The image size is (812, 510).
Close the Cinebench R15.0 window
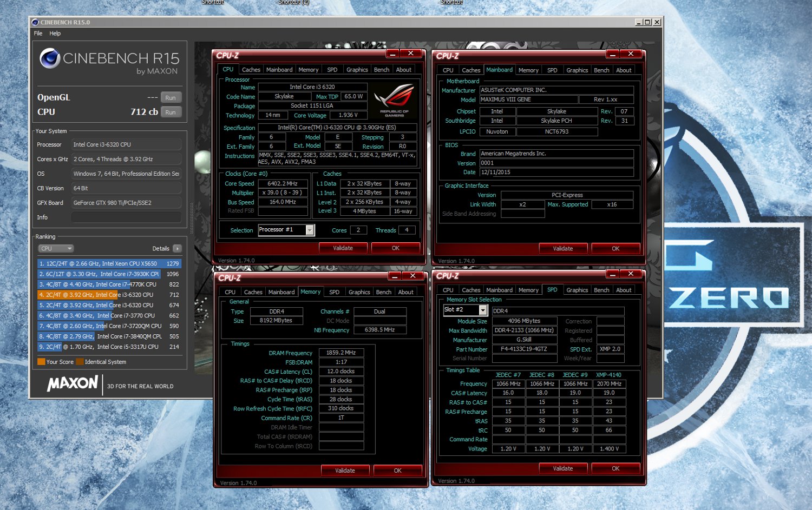coord(657,22)
